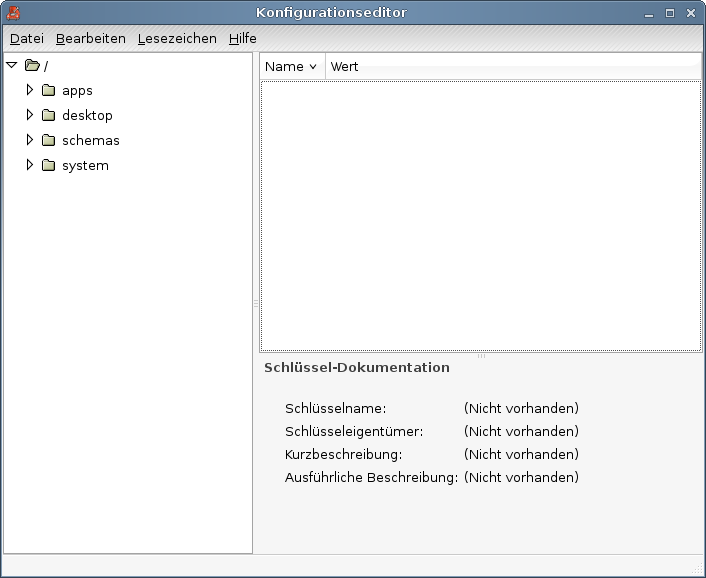Click the desktop folder icon
Screen dimensions: 706x578
(x=48, y=116)
